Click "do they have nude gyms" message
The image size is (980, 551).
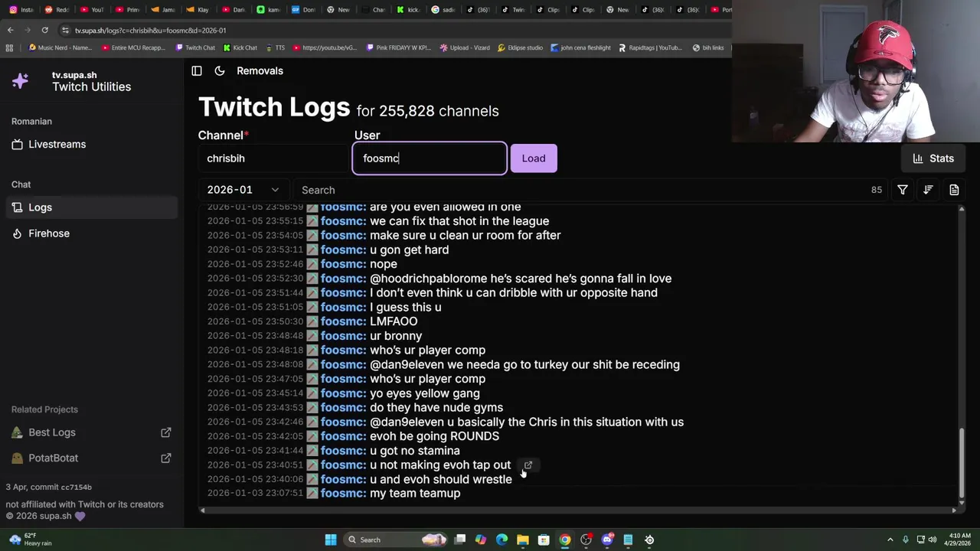[436, 407]
